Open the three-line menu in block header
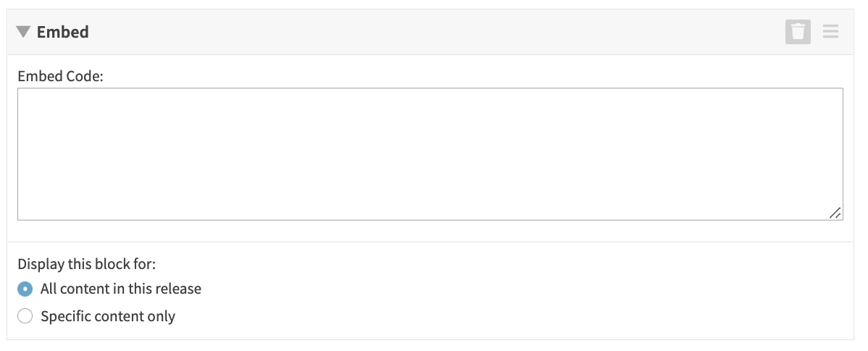The width and height of the screenshot is (868, 351). pos(830,32)
